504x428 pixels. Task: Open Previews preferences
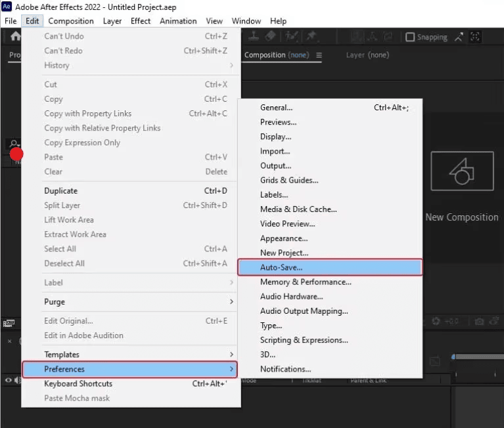coord(330,122)
